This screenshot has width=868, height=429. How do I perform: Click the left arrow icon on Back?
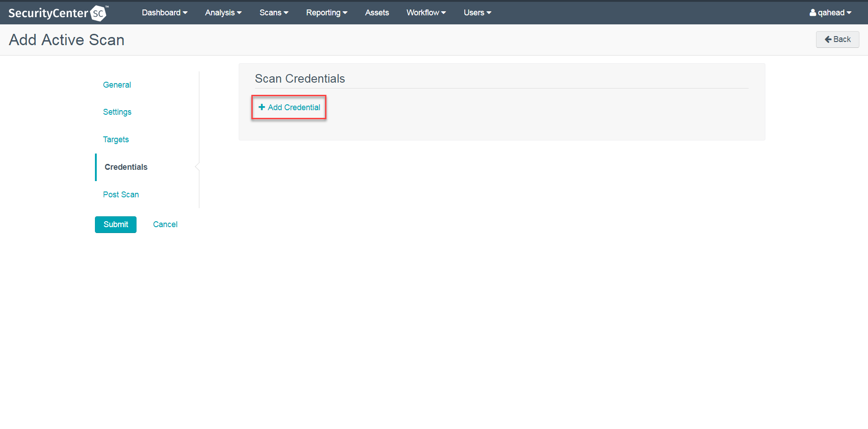point(828,39)
